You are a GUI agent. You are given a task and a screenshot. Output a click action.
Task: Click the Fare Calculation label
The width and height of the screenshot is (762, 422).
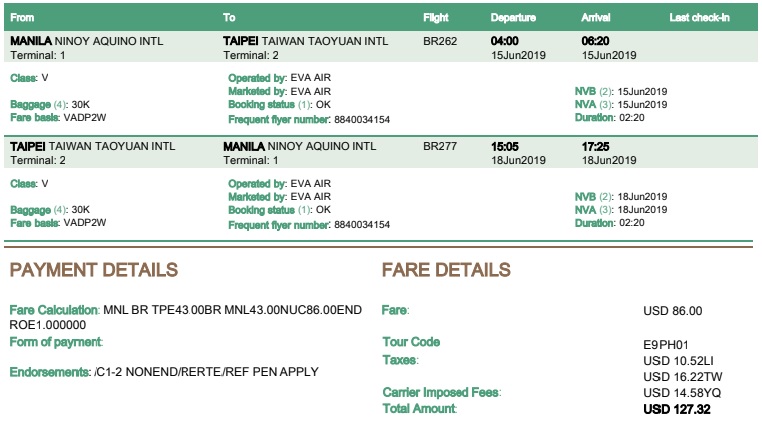(x=54, y=310)
